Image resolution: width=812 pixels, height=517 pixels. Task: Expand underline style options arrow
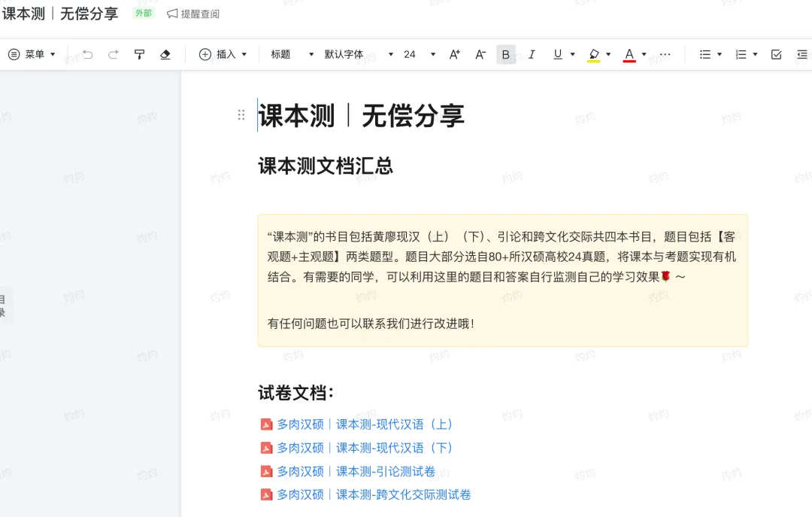point(573,54)
